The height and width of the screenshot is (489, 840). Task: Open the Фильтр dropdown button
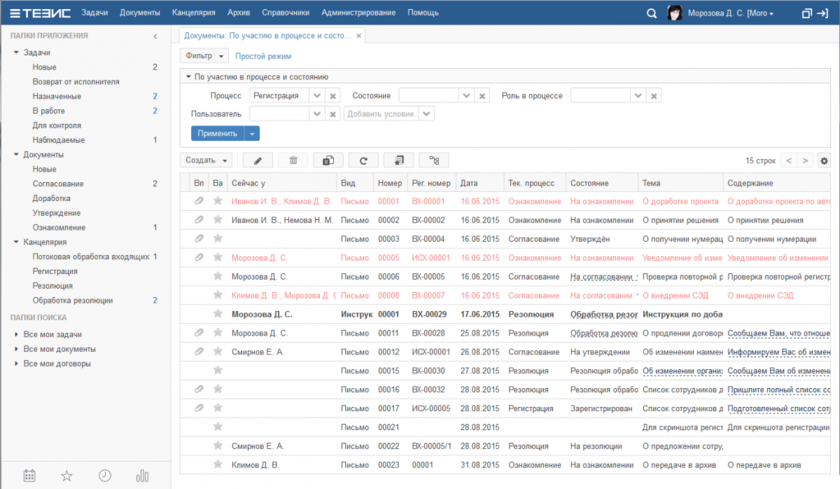204,56
